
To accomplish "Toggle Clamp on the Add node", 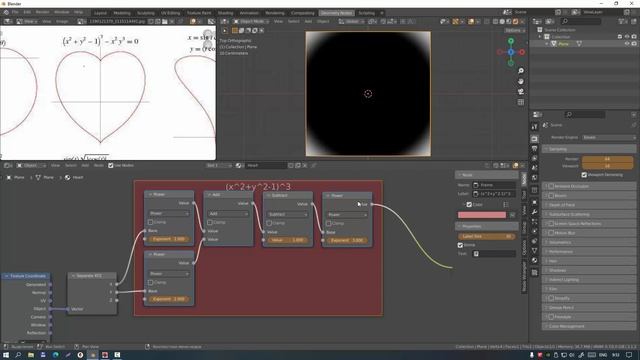I will tap(210, 222).
